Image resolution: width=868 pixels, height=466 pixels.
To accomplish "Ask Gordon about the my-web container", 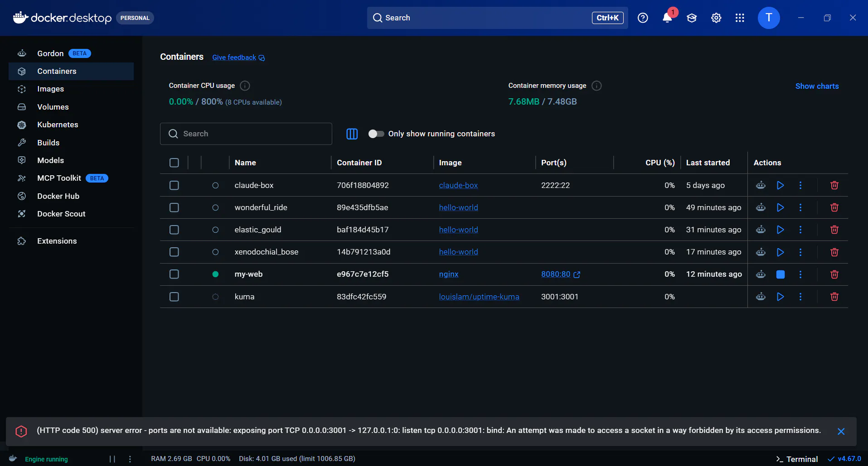I will (761, 274).
